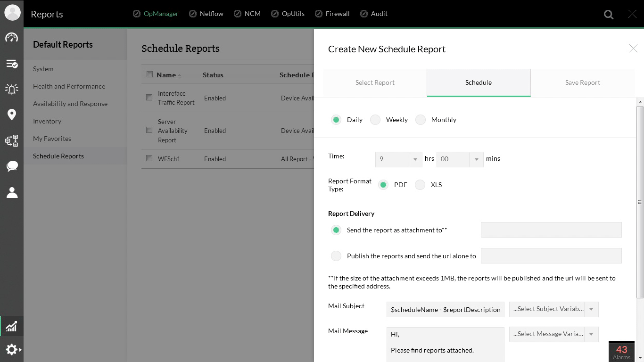Click the reports chart icon in sidebar

12,326
